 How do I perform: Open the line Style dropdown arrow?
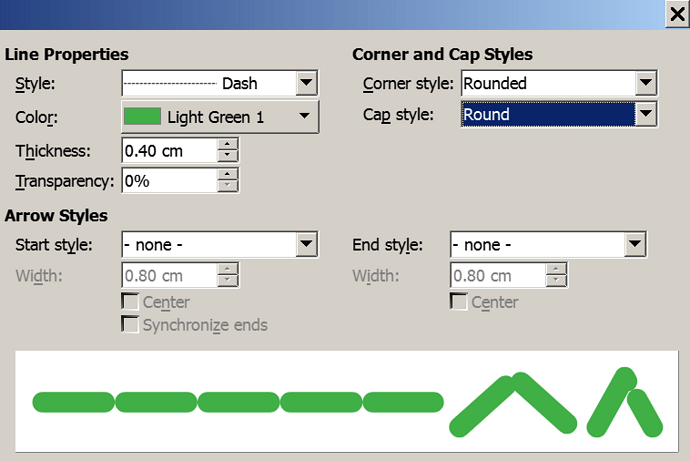pos(306,83)
